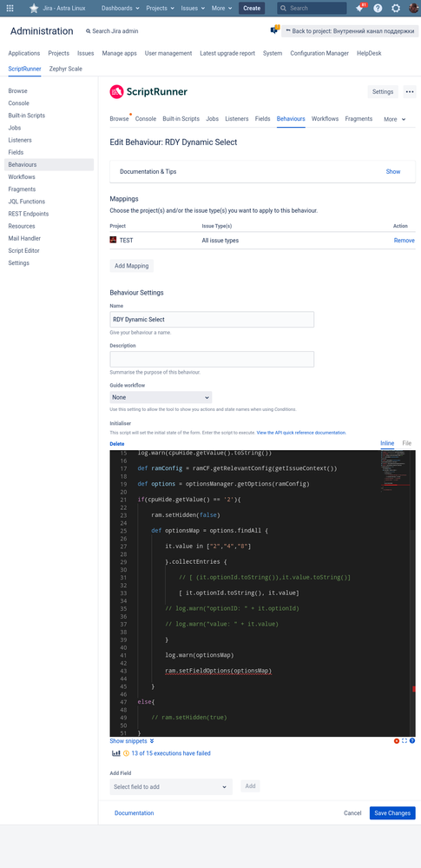Screen dimensions: 421x868
Task: Open the Select field to add dropdown
Action: [171, 786]
